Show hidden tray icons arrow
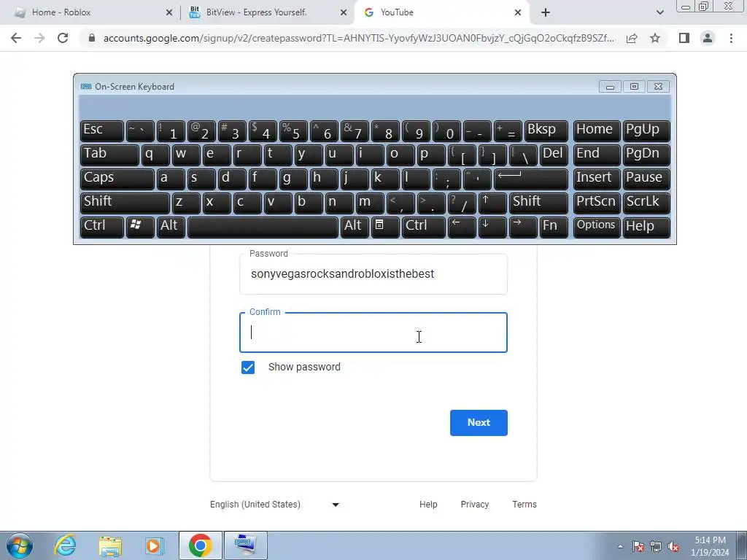 tap(620, 546)
